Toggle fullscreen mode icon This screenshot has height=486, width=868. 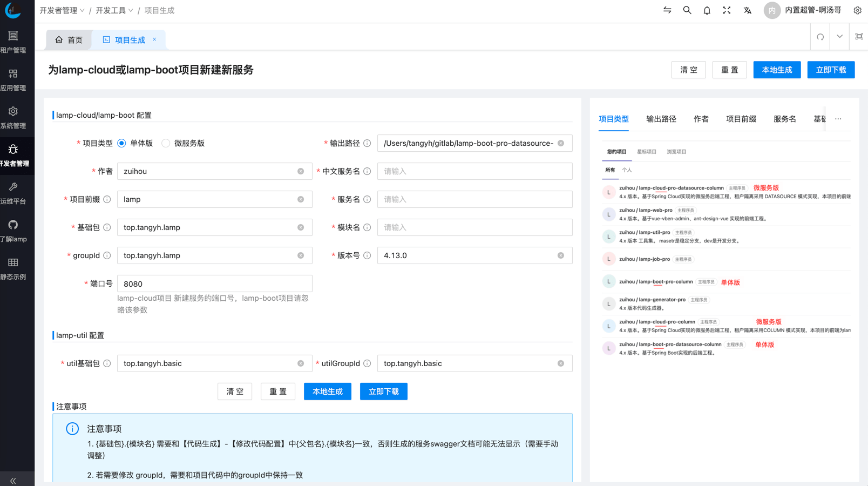point(727,10)
